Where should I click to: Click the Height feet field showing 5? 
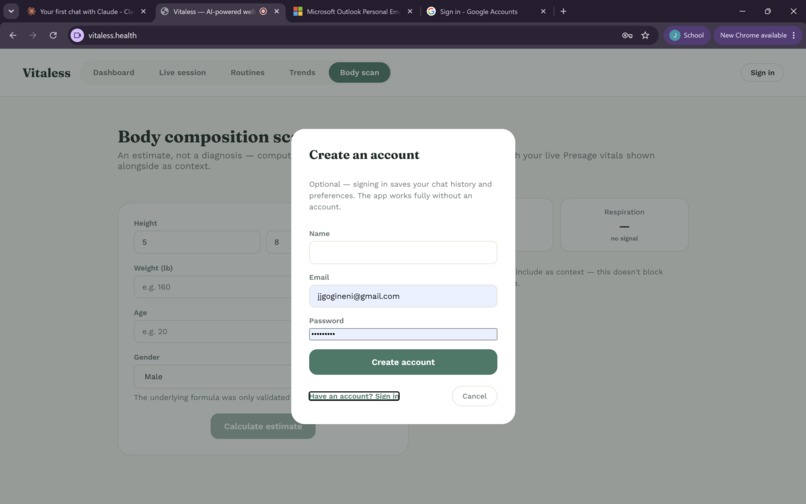click(197, 242)
